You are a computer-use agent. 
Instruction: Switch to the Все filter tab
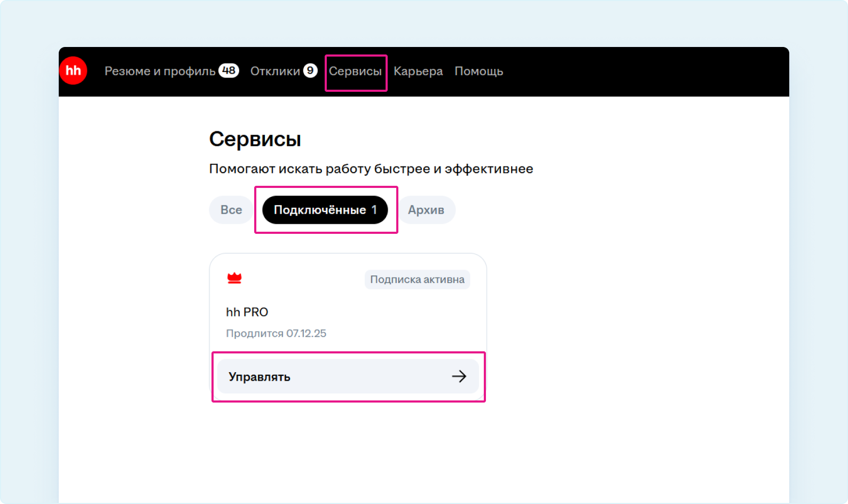pyautogui.click(x=231, y=210)
